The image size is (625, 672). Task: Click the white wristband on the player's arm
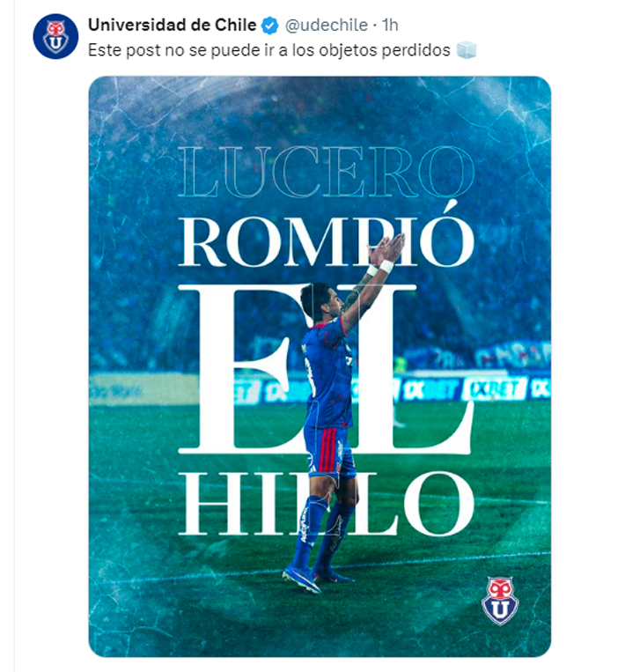386,266
